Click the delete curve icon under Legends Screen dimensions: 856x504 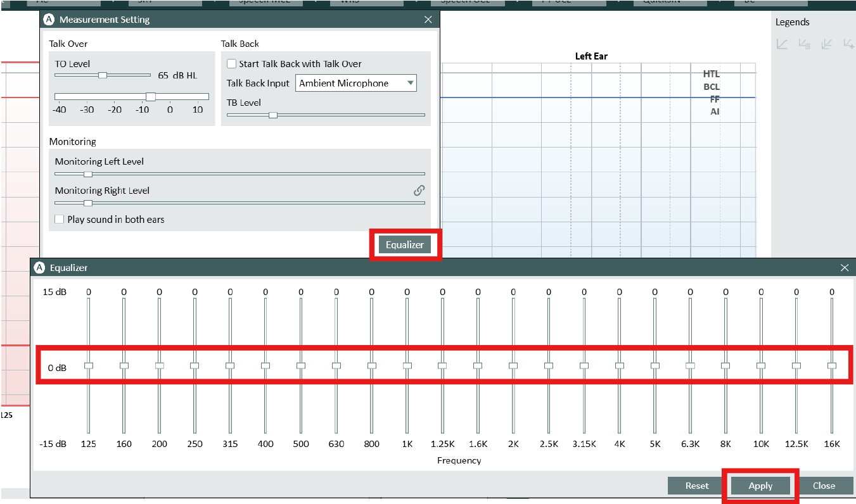(805, 44)
